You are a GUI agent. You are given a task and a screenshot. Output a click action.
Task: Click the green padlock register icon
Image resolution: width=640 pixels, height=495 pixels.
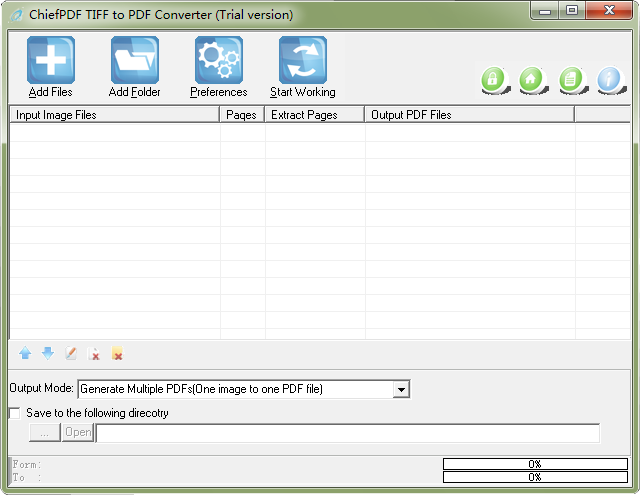495,80
